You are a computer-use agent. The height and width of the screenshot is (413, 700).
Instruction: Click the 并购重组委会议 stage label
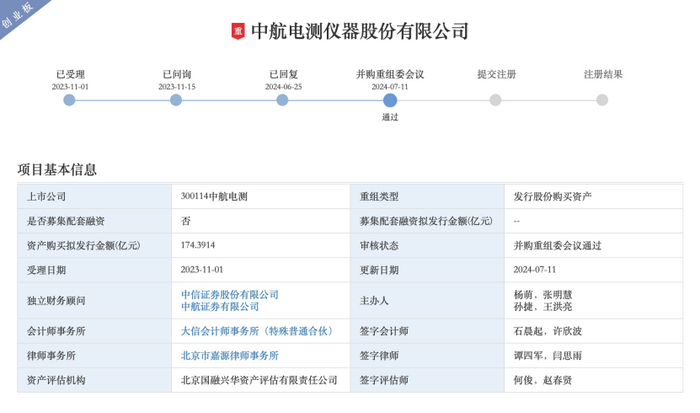(x=390, y=75)
